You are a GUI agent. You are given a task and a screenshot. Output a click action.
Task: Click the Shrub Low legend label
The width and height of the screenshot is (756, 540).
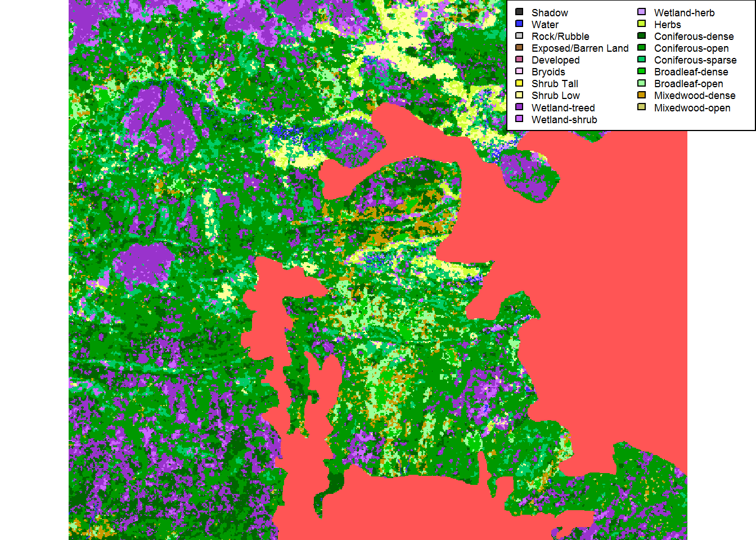(555, 96)
